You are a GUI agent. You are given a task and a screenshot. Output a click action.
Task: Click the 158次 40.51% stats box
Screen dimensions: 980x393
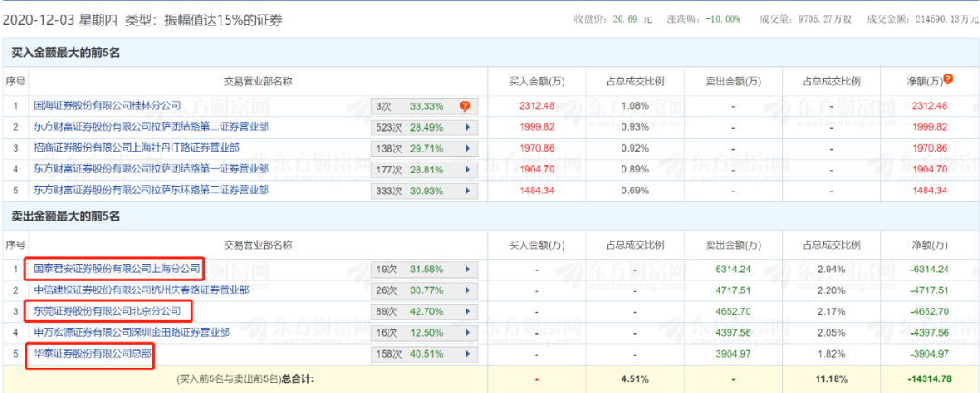coord(425,354)
